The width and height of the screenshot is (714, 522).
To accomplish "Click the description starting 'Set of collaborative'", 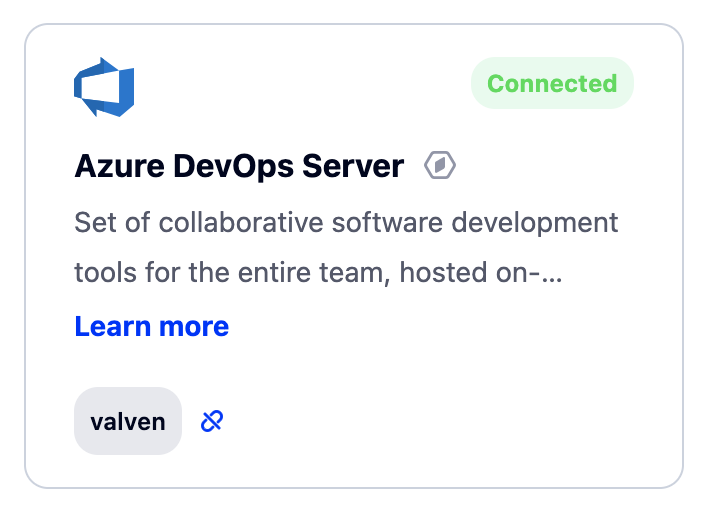I will [x=346, y=247].
